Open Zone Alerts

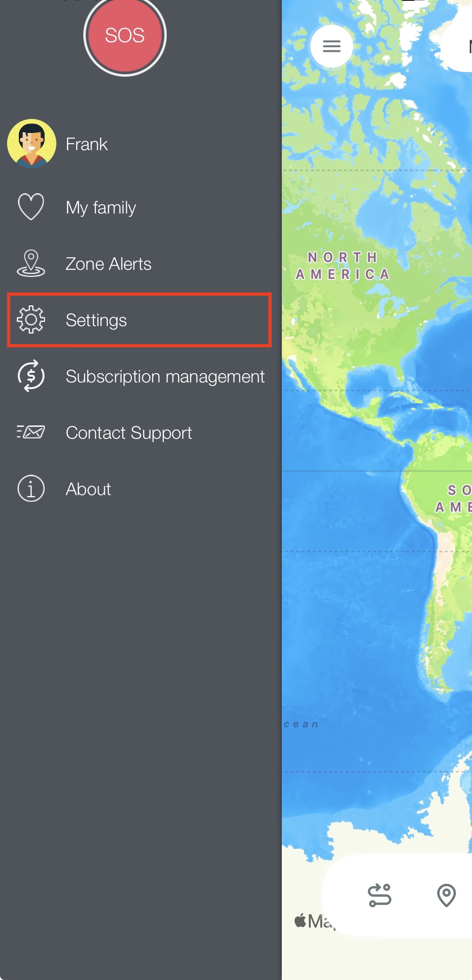(x=108, y=264)
